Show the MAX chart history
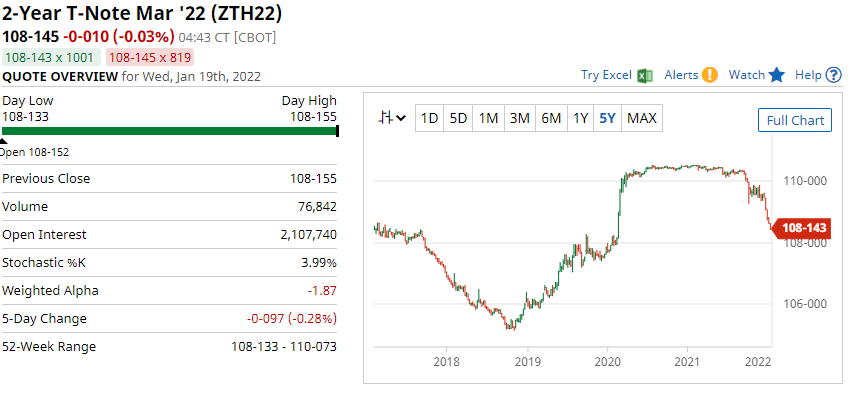 [x=642, y=118]
